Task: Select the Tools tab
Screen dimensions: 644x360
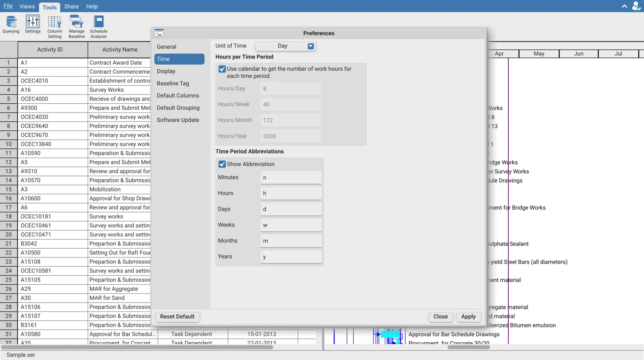Action: (50, 7)
